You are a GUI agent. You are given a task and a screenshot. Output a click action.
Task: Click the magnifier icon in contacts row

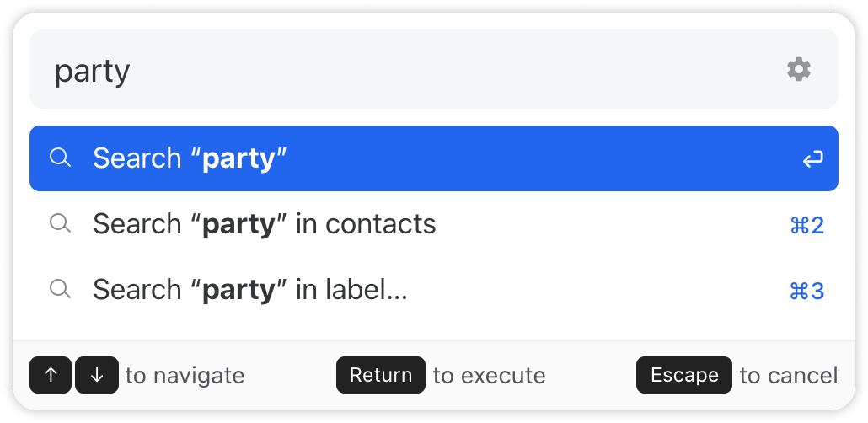(60, 223)
